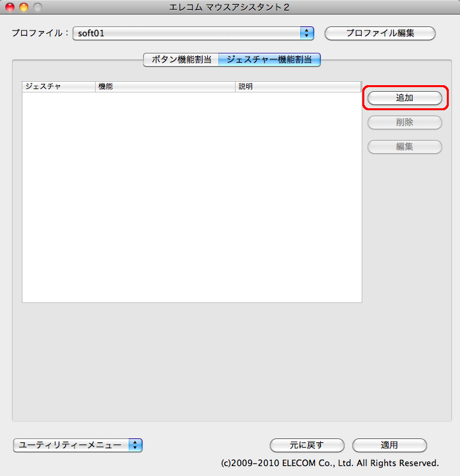Click the 編集 button
The width and height of the screenshot is (460, 476).
405,147
